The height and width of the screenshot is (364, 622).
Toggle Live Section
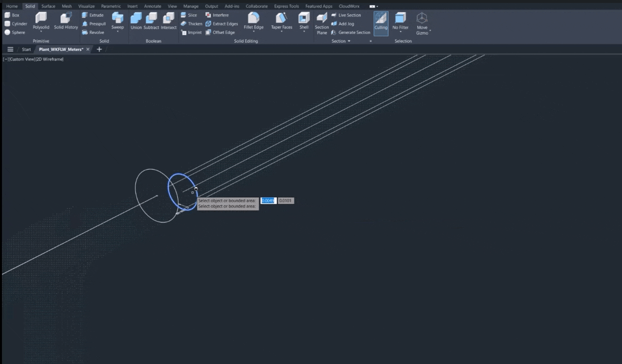pos(346,15)
